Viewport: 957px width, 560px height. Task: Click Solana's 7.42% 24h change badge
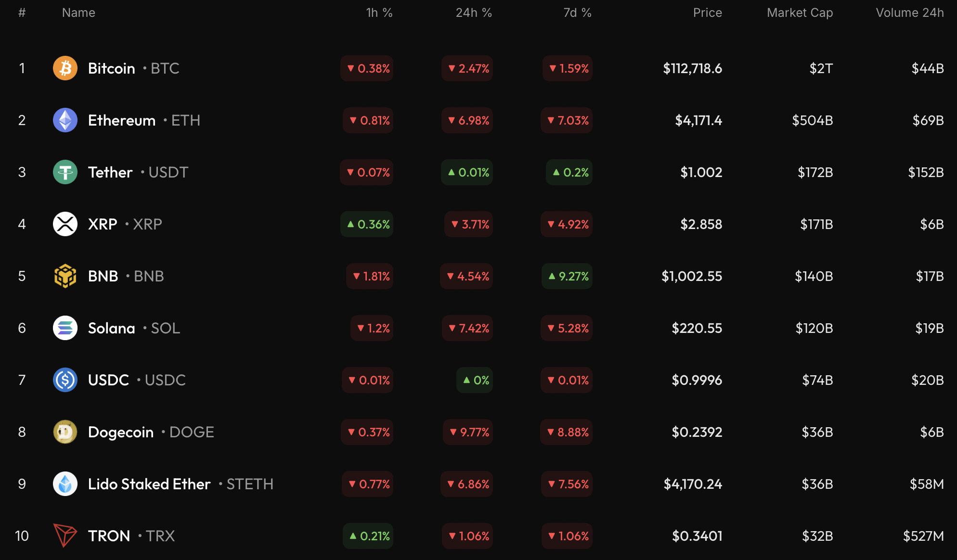(x=468, y=328)
